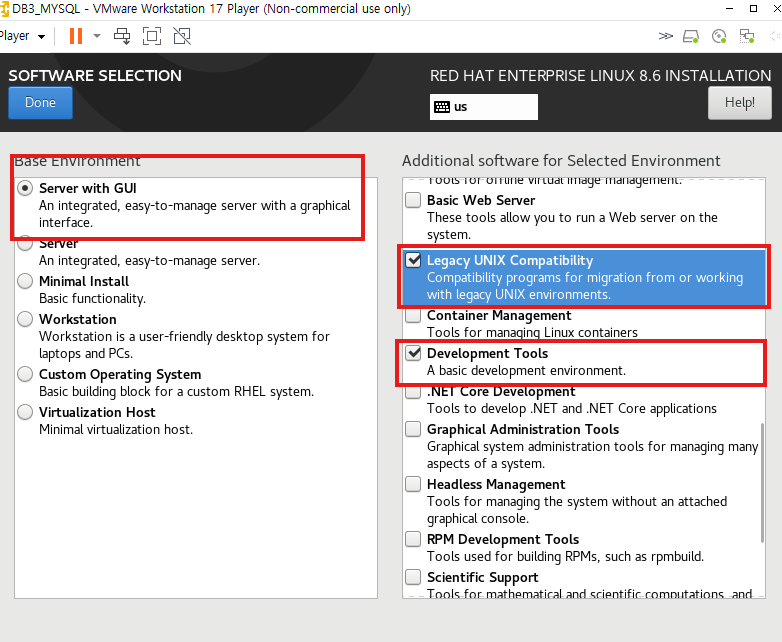Click 'Basic functionality.' description text
The image size is (782, 642).
[x=92, y=298]
